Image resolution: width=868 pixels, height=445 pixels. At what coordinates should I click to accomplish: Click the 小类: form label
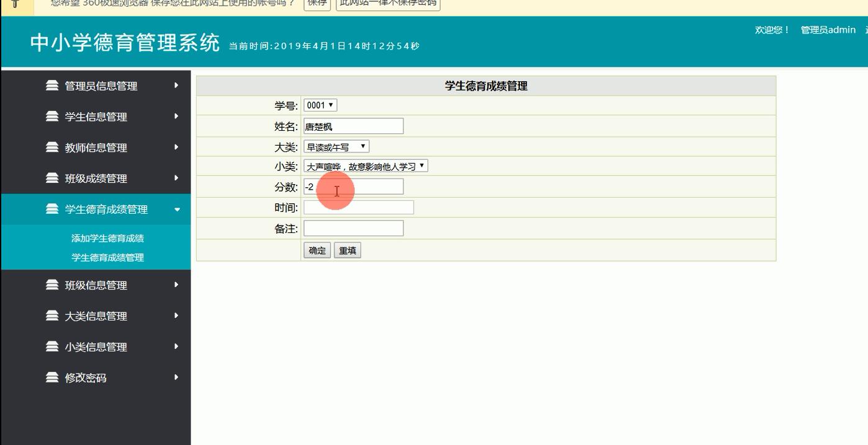(x=287, y=167)
